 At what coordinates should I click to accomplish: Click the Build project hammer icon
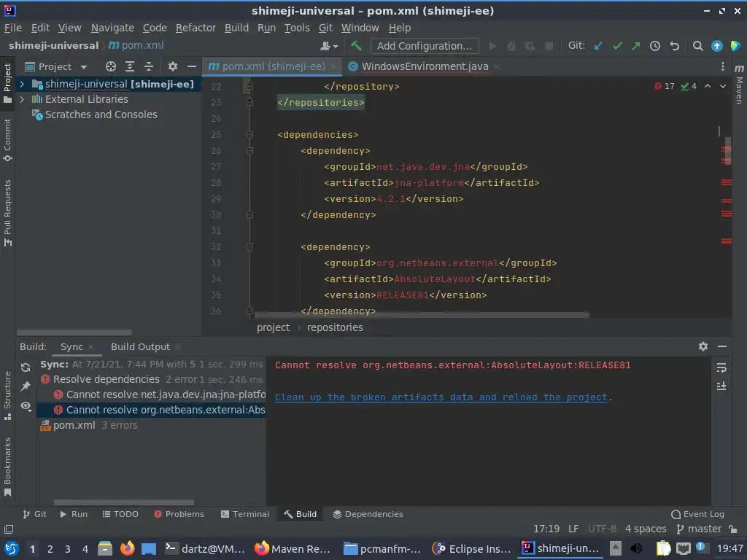pyautogui.click(x=356, y=46)
